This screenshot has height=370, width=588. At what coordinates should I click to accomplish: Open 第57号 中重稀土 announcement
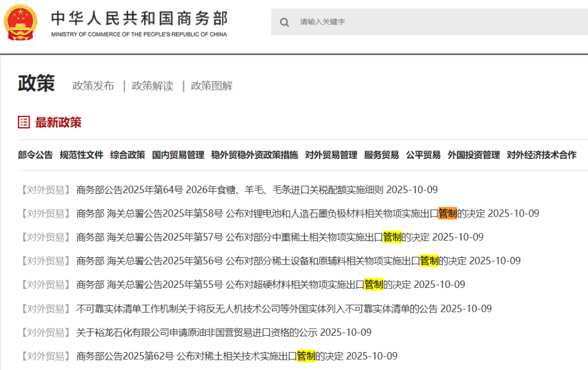(253, 237)
